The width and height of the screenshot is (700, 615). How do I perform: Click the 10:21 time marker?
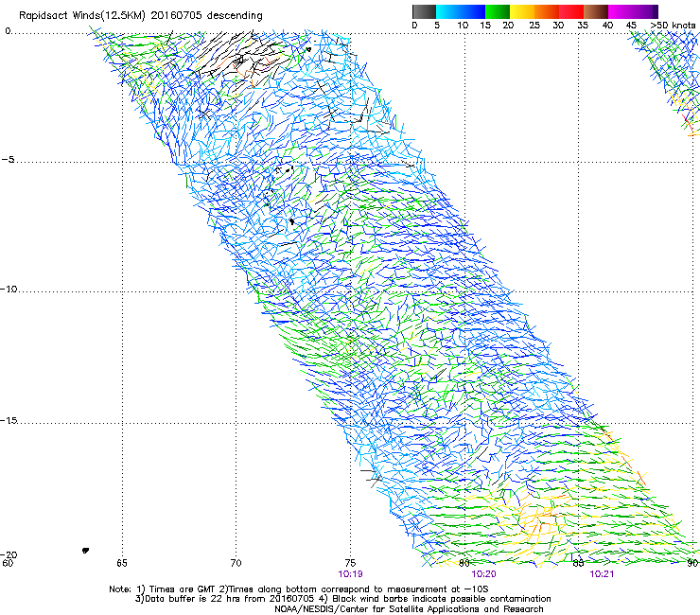click(x=602, y=574)
